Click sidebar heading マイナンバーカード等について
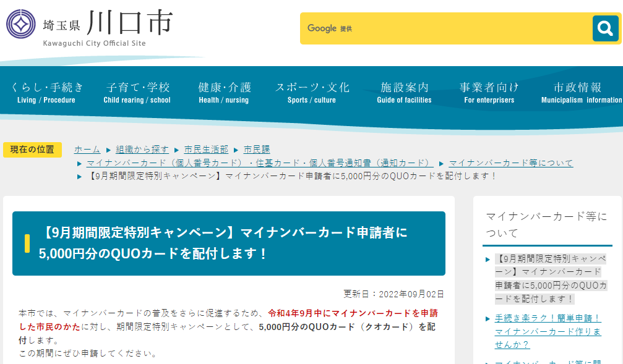This screenshot has height=364, width=623. [x=547, y=225]
